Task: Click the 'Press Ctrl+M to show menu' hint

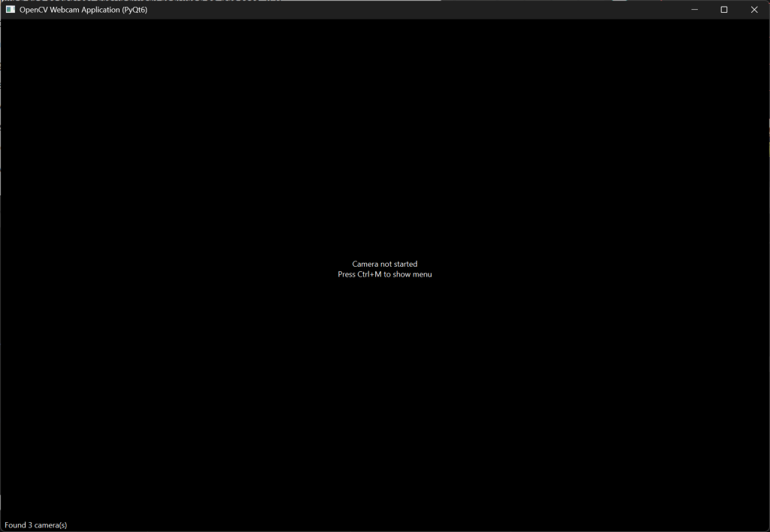Action: coord(384,274)
